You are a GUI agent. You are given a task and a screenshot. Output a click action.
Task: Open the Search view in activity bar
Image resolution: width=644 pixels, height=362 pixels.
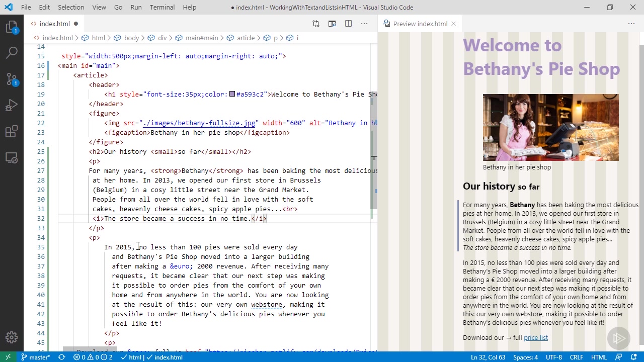point(12,52)
